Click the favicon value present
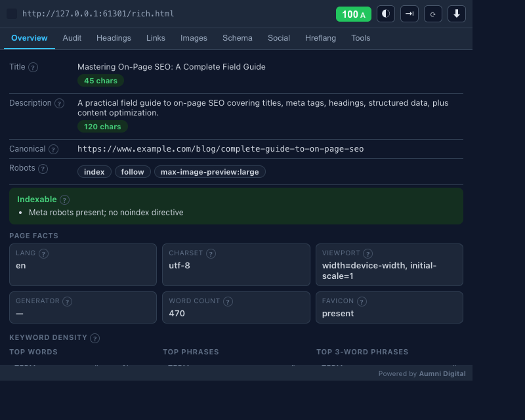The image size is (525, 420). pos(338,314)
